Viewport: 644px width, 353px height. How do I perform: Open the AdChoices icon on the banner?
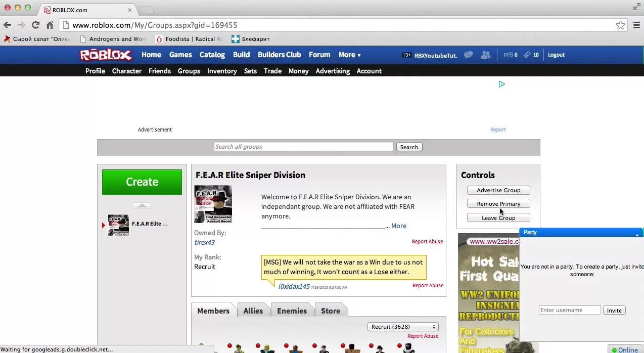coord(501,84)
